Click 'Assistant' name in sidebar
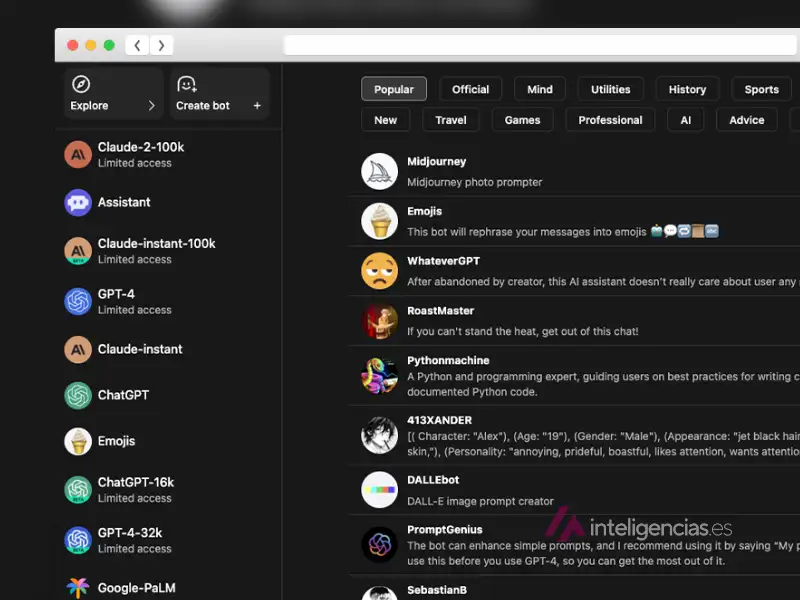The height and width of the screenshot is (600, 800). pyautogui.click(x=124, y=203)
